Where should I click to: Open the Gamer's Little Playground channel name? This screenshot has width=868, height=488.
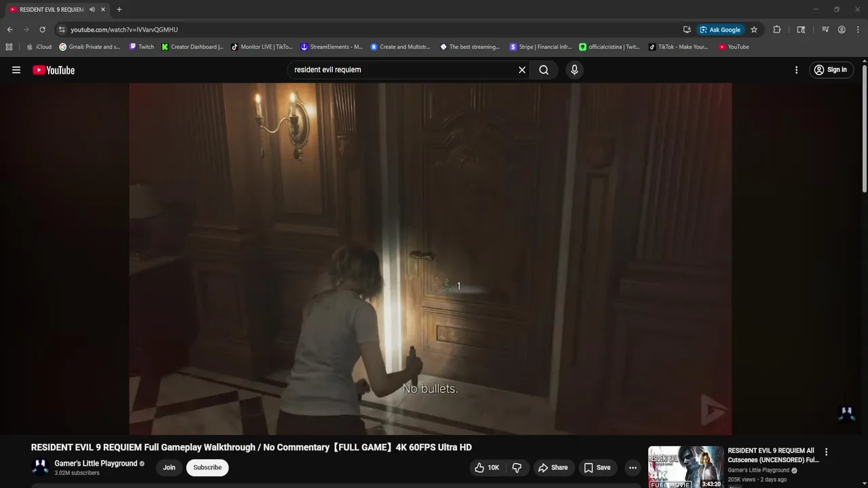tap(96, 464)
